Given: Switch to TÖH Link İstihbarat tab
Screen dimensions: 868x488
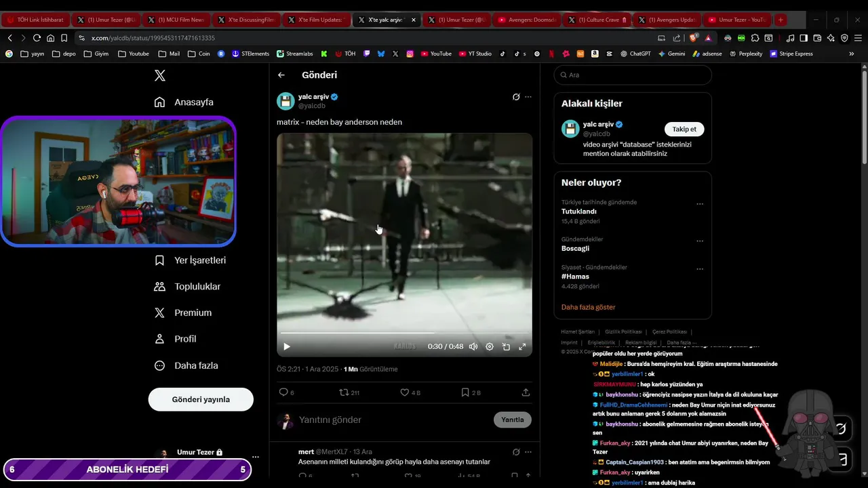Looking at the screenshot, I should click(x=35, y=20).
